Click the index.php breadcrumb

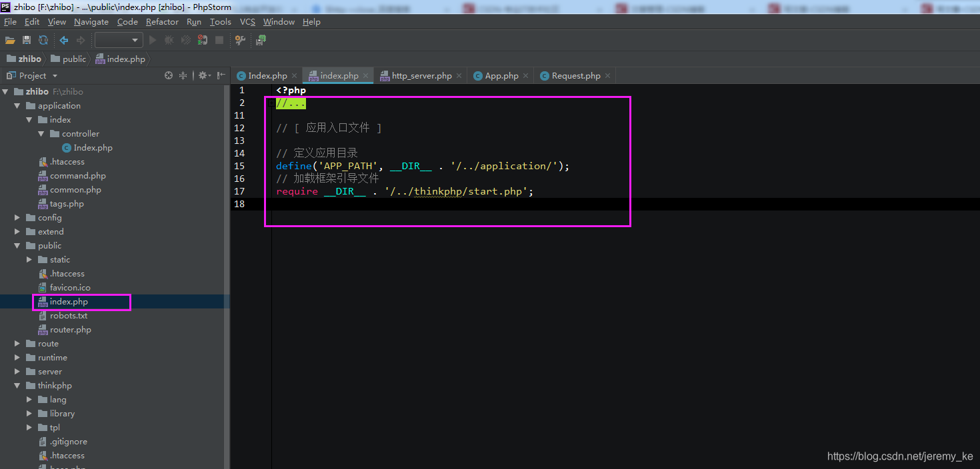pyautogui.click(x=121, y=59)
